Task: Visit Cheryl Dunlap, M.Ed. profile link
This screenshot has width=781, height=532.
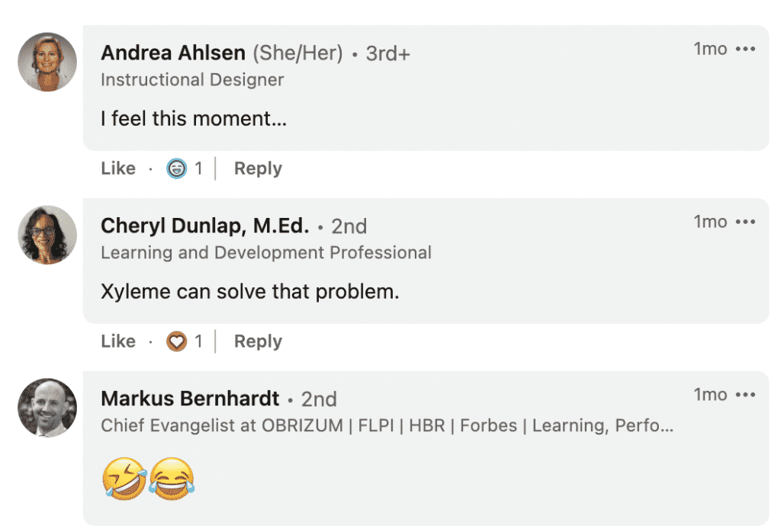Action: (204, 226)
